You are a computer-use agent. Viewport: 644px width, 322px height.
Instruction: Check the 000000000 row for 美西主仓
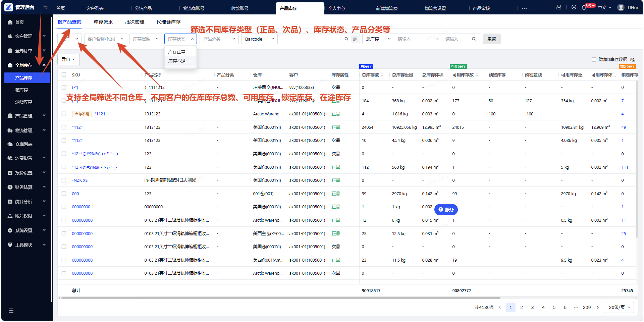(64, 233)
